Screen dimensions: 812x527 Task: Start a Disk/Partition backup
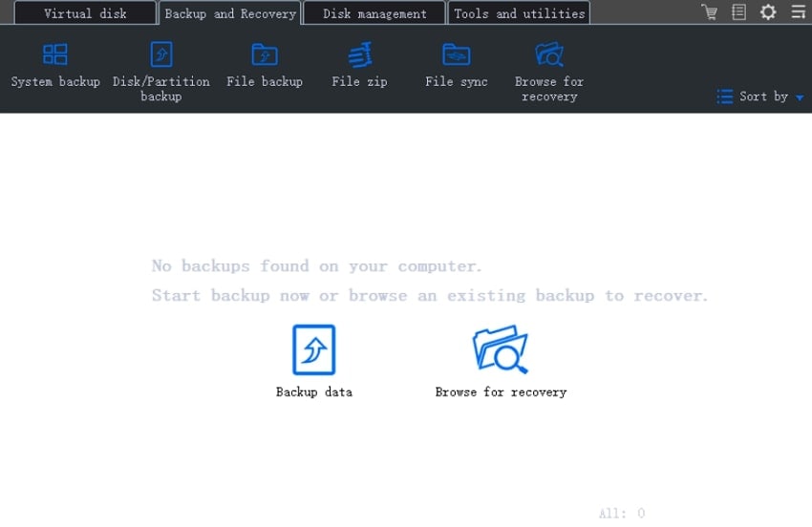tap(161, 72)
